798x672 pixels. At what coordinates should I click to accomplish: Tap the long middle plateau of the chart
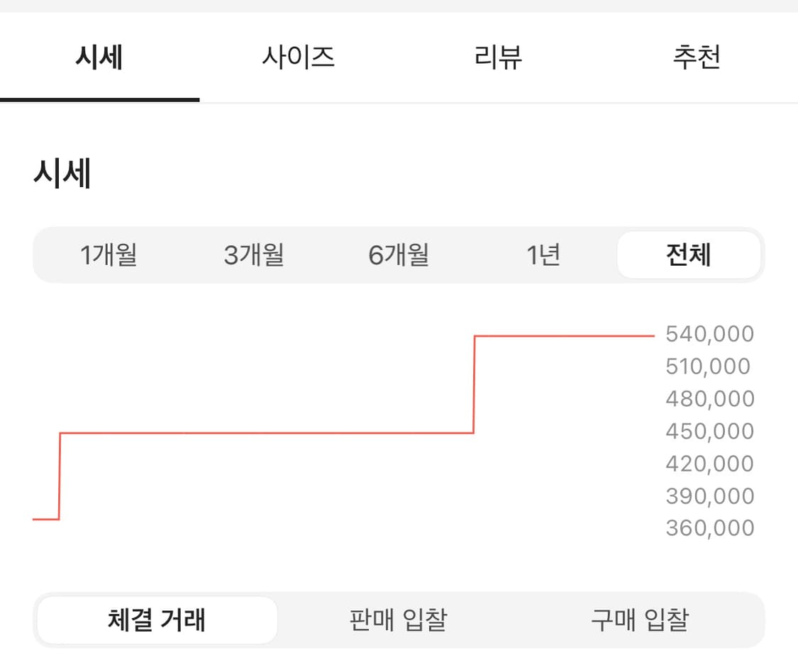tap(266, 432)
